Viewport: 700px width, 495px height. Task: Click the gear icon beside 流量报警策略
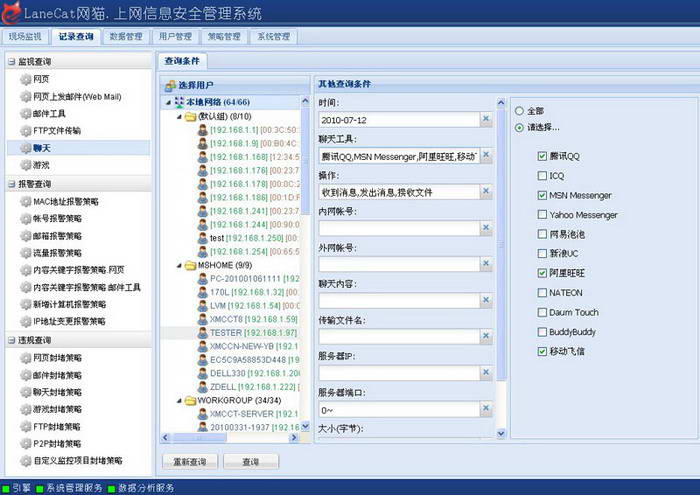tap(26, 253)
